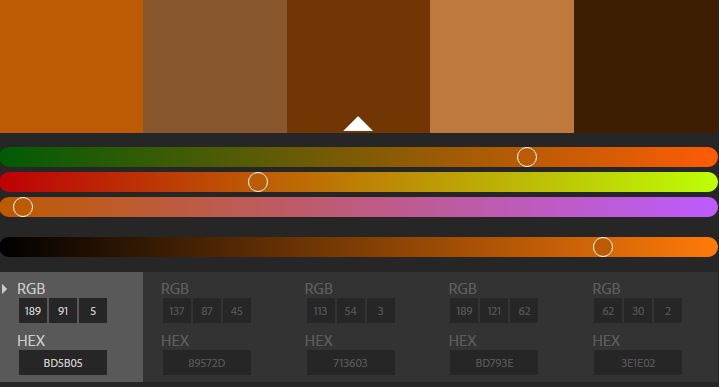Click red value field showing 189 for BD793E
This screenshot has width=719, height=387.
click(x=464, y=311)
